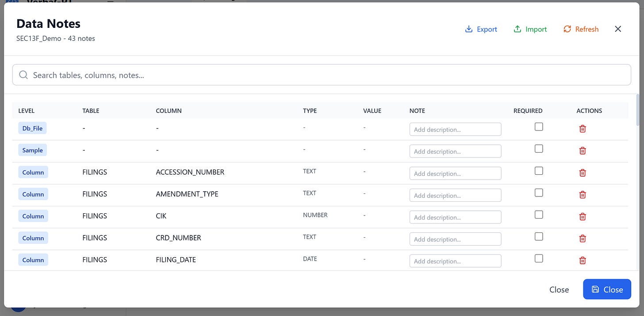Image resolution: width=644 pixels, height=316 pixels.
Task: Close the Data Notes dialog with X
Action: pyautogui.click(x=618, y=29)
